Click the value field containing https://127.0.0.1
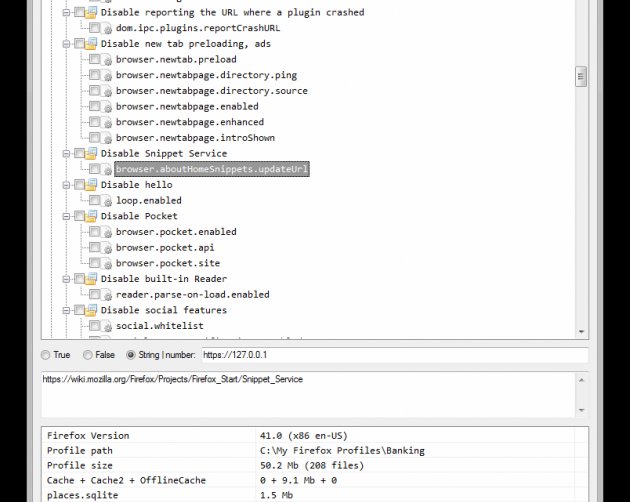Screen dimensions: 630x502 (x=395, y=355)
